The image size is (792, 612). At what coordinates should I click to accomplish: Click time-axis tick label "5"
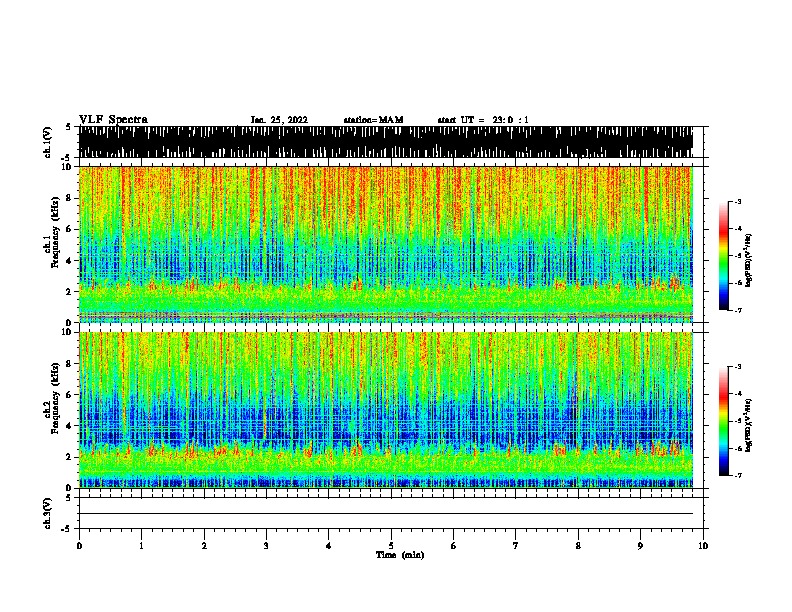pyautogui.click(x=391, y=546)
